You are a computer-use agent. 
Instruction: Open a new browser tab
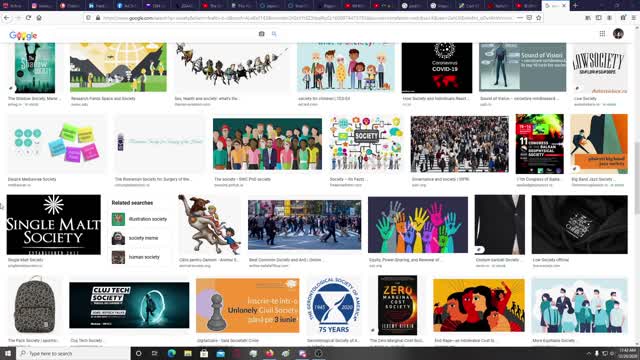point(575,6)
